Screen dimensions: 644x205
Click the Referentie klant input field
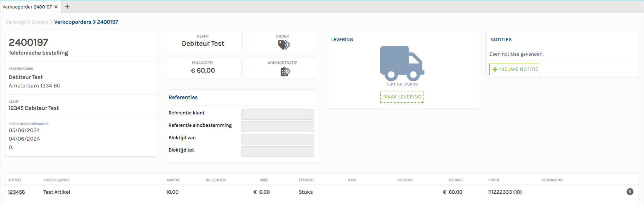278,114
